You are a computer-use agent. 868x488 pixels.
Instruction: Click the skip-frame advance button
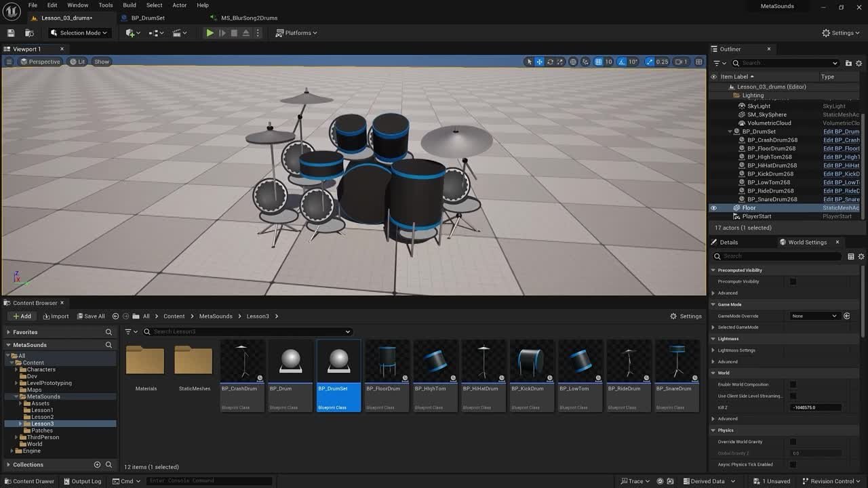click(222, 33)
